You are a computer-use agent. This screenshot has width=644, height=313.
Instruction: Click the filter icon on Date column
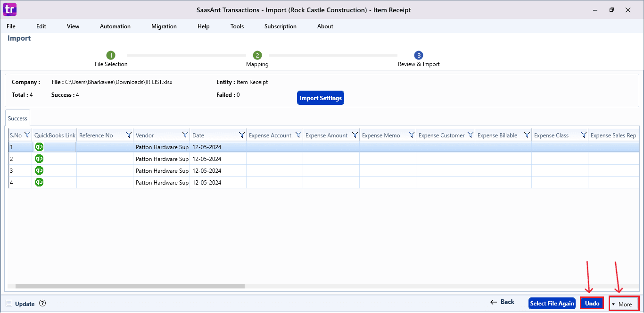pos(241,135)
